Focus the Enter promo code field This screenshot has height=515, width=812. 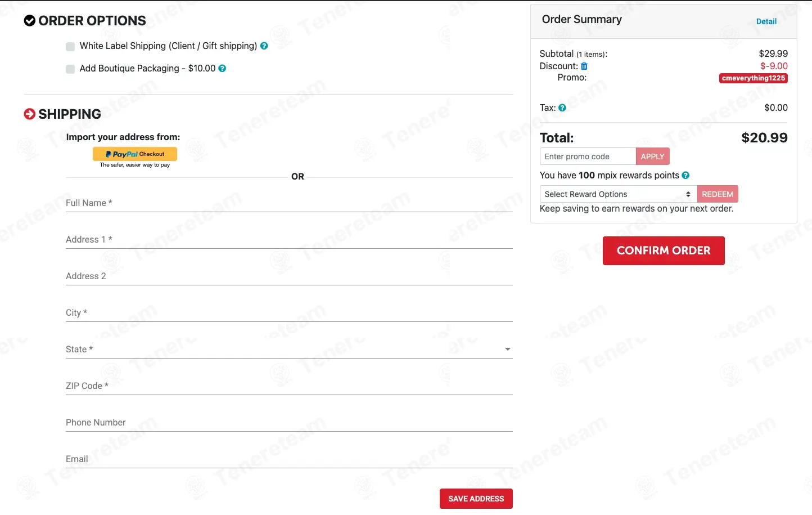point(588,156)
